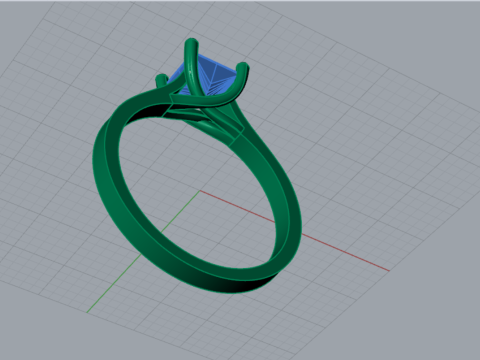Image resolution: width=480 pixels, height=360 pixels.
Task: Select the short left prong tip
Action: coord(162,80)
